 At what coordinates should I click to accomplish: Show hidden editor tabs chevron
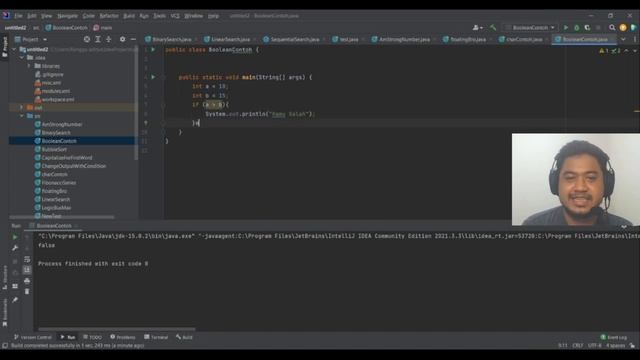(623, 39)
